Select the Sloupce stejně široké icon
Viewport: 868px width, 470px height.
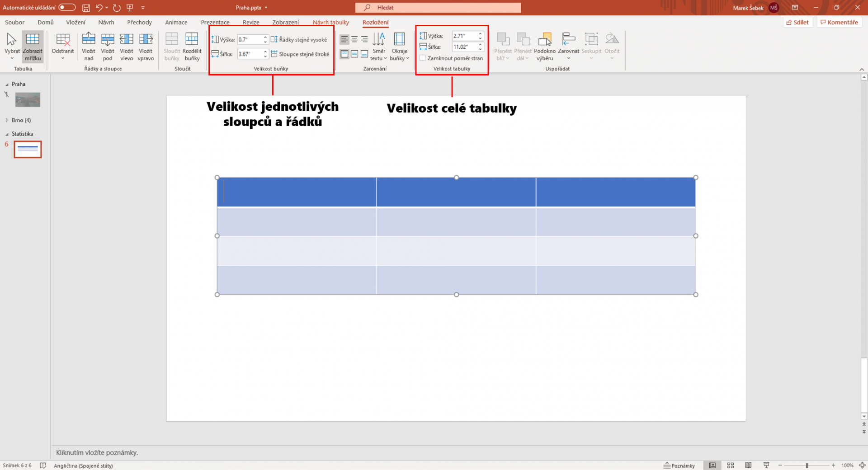point(274,54)
